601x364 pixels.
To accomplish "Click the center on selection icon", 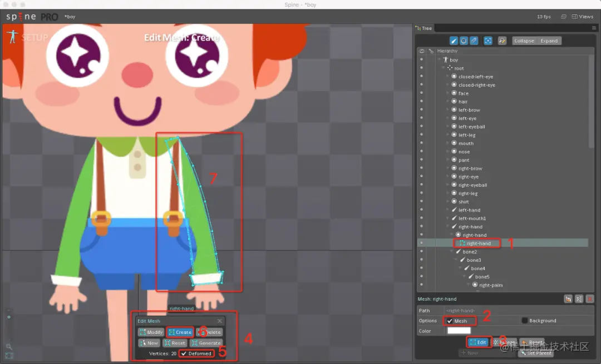I will point(488,41).
